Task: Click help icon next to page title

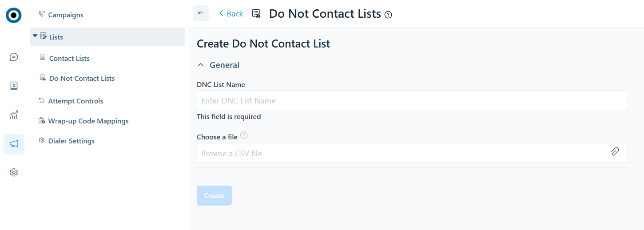Action: (x=389, y=15)
